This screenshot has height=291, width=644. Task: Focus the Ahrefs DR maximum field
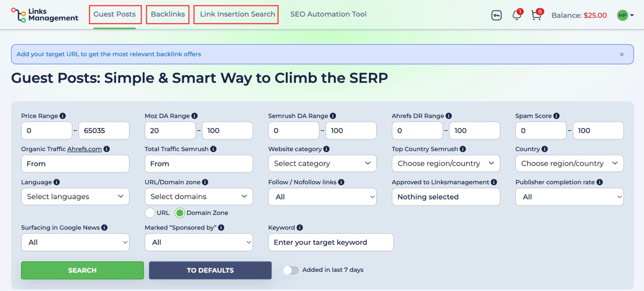475,131
